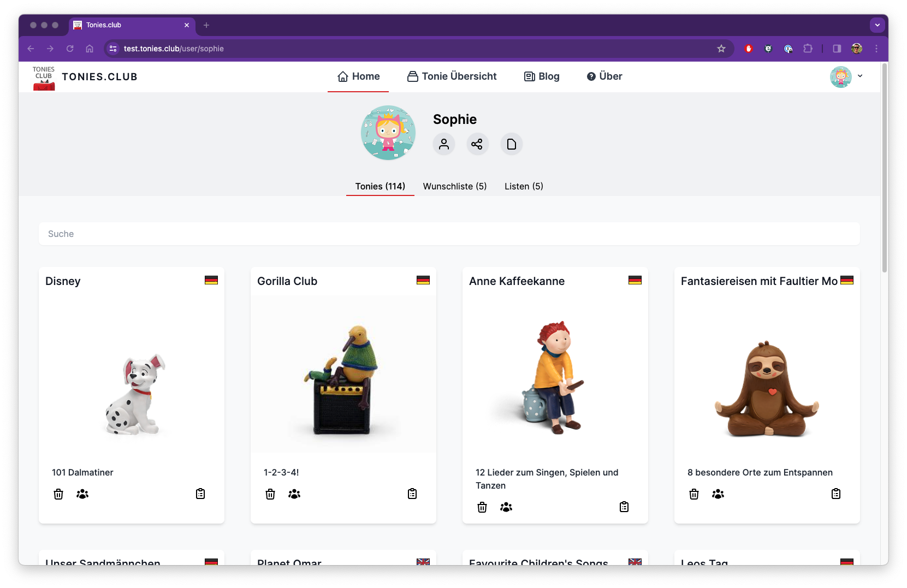Close the Tonies.club browser tab
Image resolution: width=907 pixels, height=588 pixels.
coord(187,25)
